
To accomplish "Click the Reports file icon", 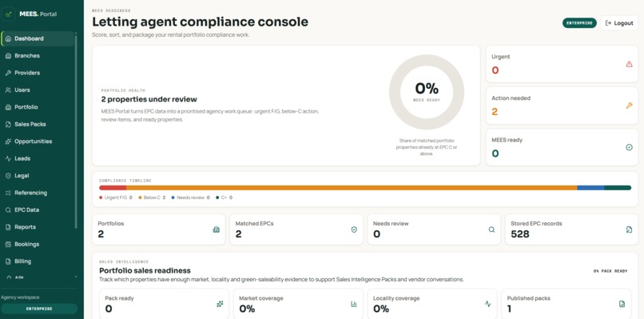I will (8, 227).
